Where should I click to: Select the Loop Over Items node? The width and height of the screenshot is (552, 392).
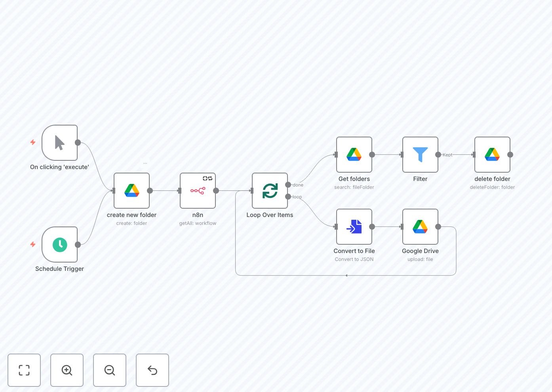click(x=270, y=190)
